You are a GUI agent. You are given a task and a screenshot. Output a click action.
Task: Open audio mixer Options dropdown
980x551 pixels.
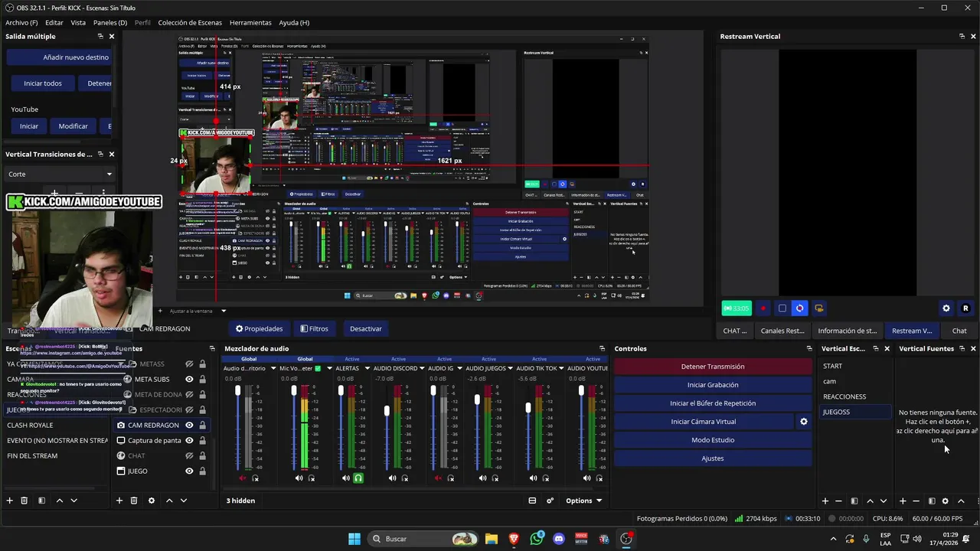583,500
